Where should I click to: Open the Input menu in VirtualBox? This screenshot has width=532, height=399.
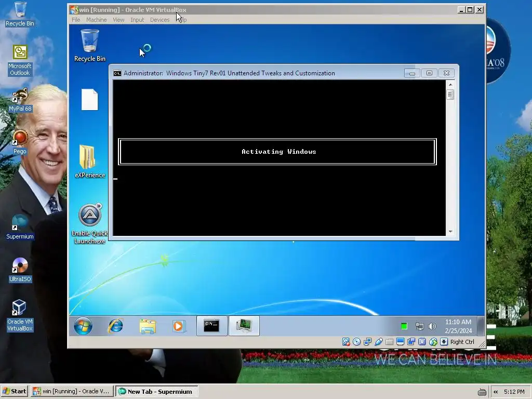point(137,20)
